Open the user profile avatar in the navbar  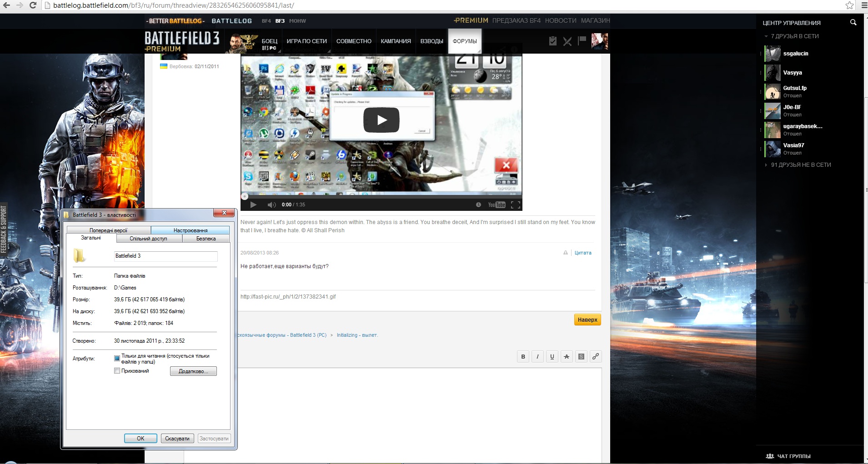pos(599,41)
